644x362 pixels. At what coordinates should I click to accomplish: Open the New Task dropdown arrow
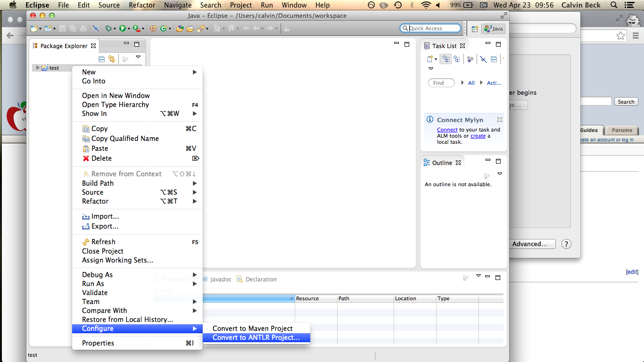[x=436, y=59]
